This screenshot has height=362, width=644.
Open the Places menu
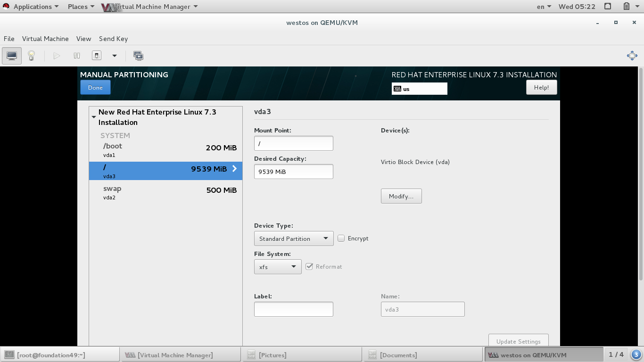[81, 7]
